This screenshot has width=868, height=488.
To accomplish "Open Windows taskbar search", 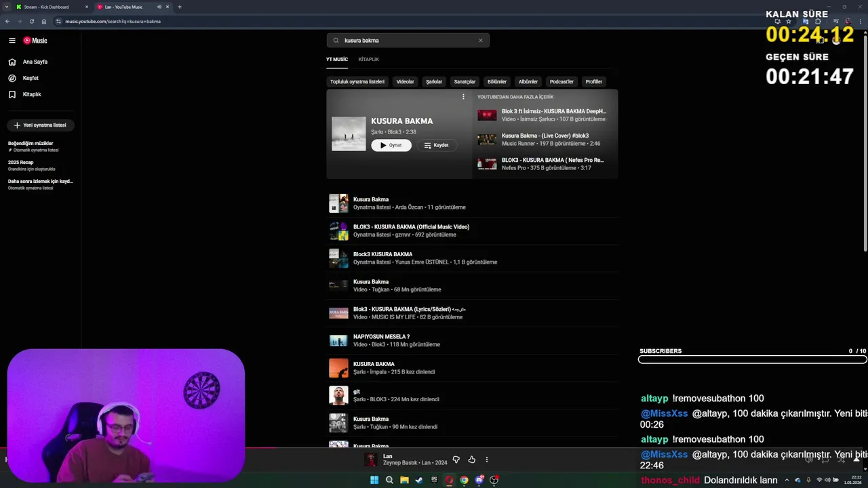I will click(389, 480).
